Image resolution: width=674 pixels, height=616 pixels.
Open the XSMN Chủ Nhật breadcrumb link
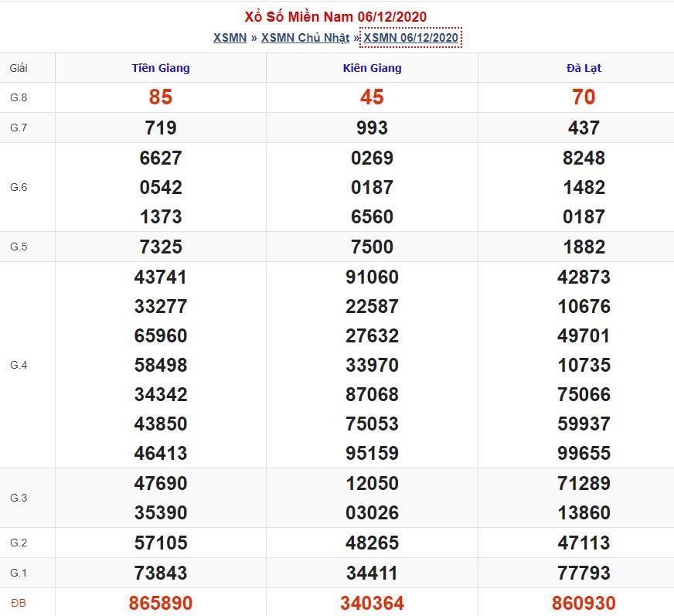click(305, 38)
